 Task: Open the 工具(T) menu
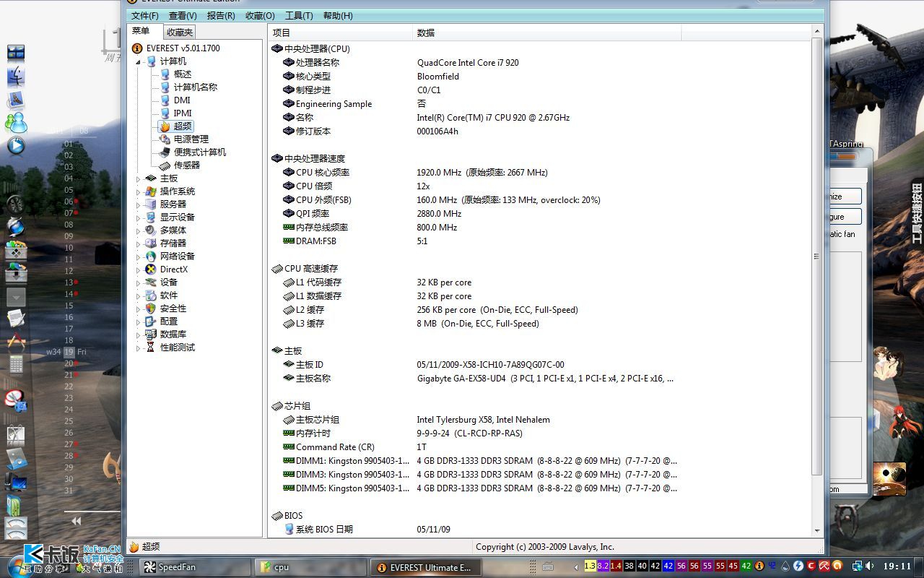pyautogui.click(x=299, y=15)
